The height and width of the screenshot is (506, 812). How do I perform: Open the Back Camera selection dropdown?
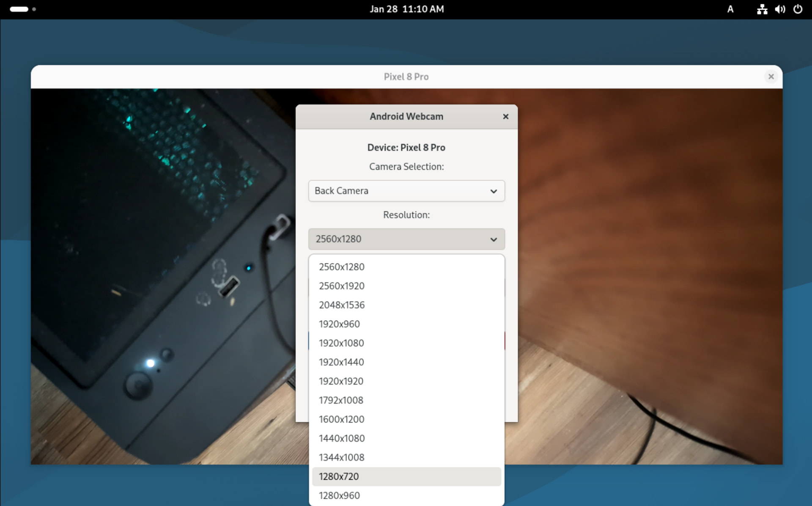tap(406, 191)
